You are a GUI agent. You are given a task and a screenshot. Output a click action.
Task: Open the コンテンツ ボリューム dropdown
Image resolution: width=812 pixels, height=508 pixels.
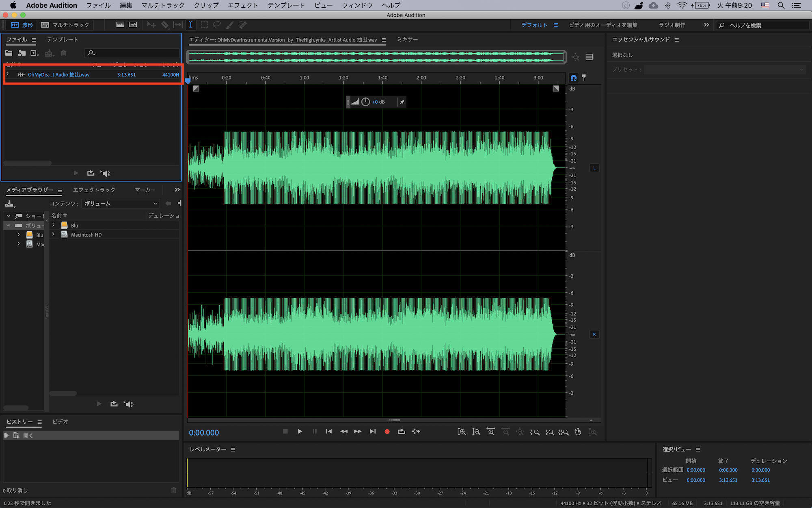coord(120,204)
